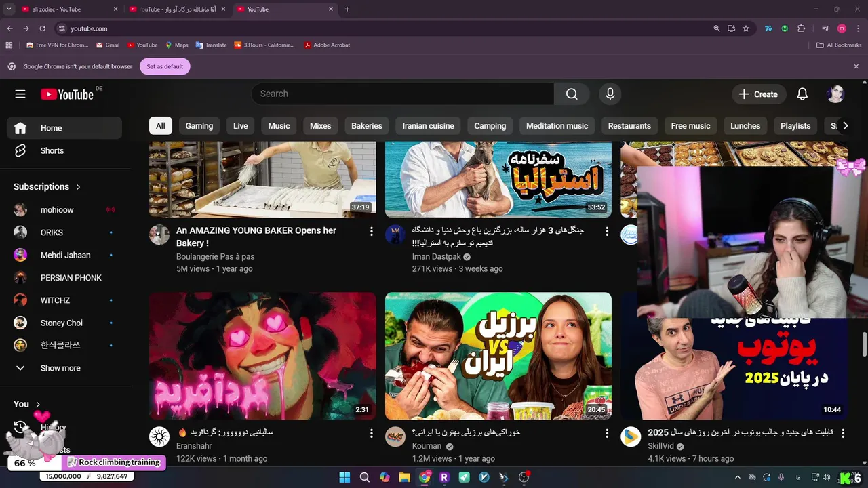Viewport: 868px width, 488px height.
Task: Open Gmail bookmark in bookmarks bar
Action: 108,45
